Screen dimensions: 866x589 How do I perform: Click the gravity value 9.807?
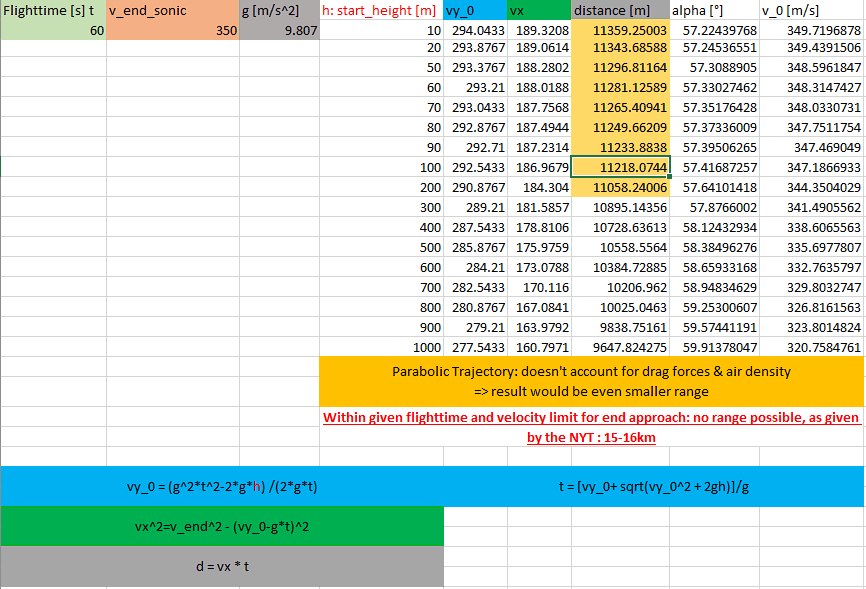click(279, 30)
